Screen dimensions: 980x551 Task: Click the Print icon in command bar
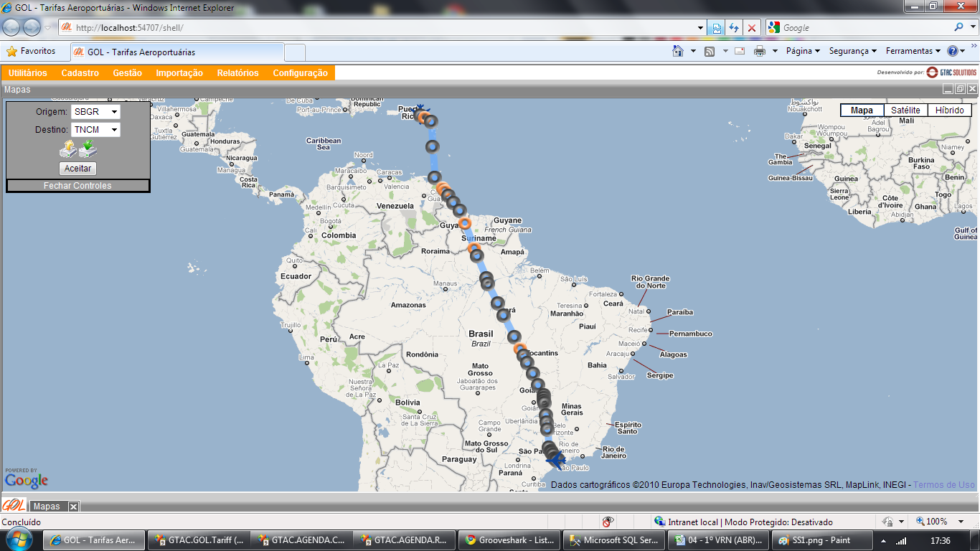click(x=760, y=51)
